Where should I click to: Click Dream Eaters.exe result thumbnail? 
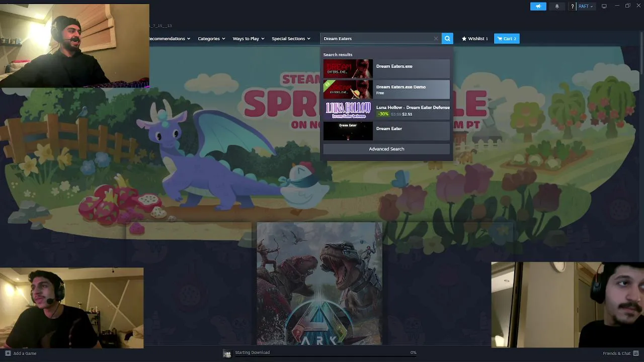click(348, 69)
